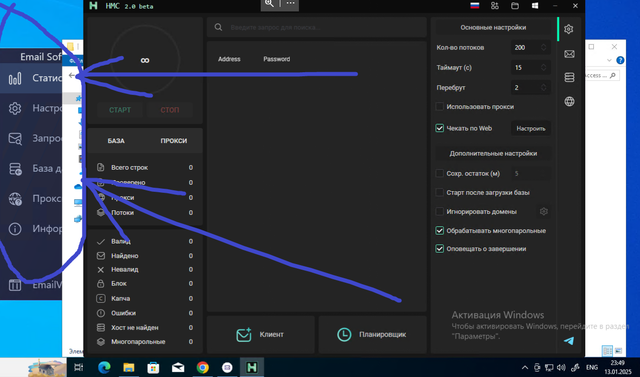Click the back arrow in Explorer window
640x377 pixels.
[72, 75]
